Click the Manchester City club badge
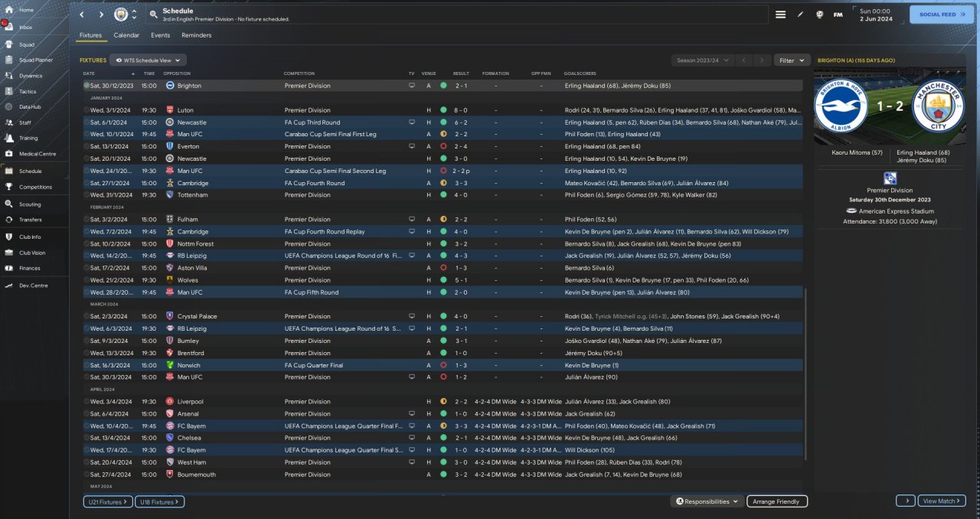The image size is (980, 519). click(121, 15)
